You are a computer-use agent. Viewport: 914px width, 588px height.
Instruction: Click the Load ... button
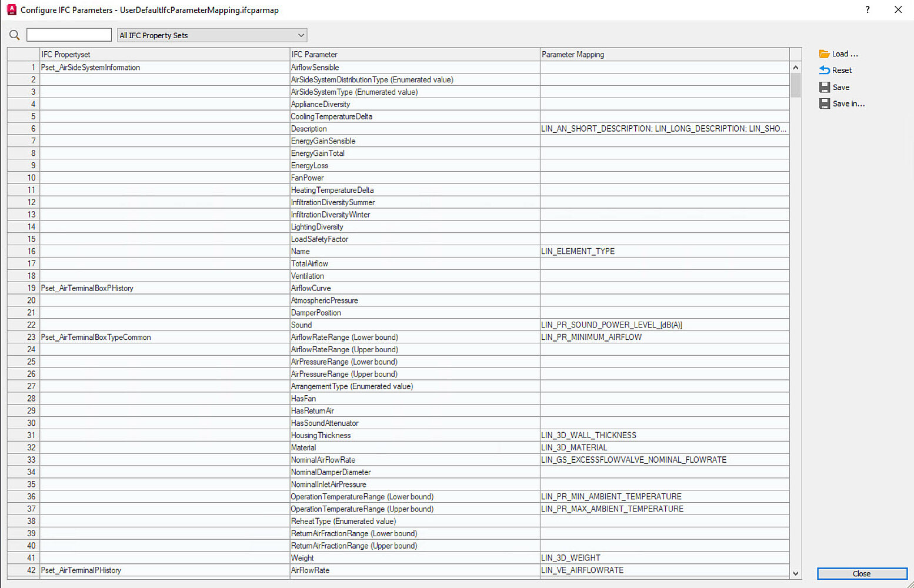tap(839, 54)
